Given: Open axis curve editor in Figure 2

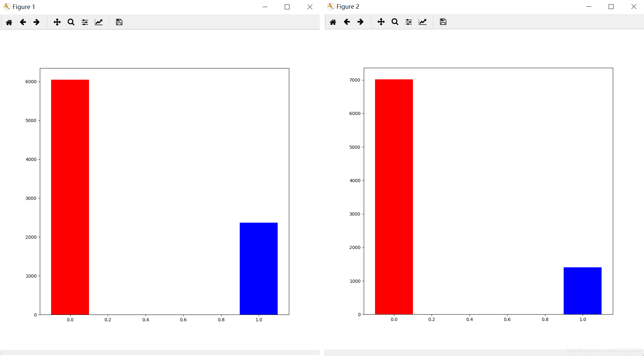Looking at the screenshot, I should point(423,22).
